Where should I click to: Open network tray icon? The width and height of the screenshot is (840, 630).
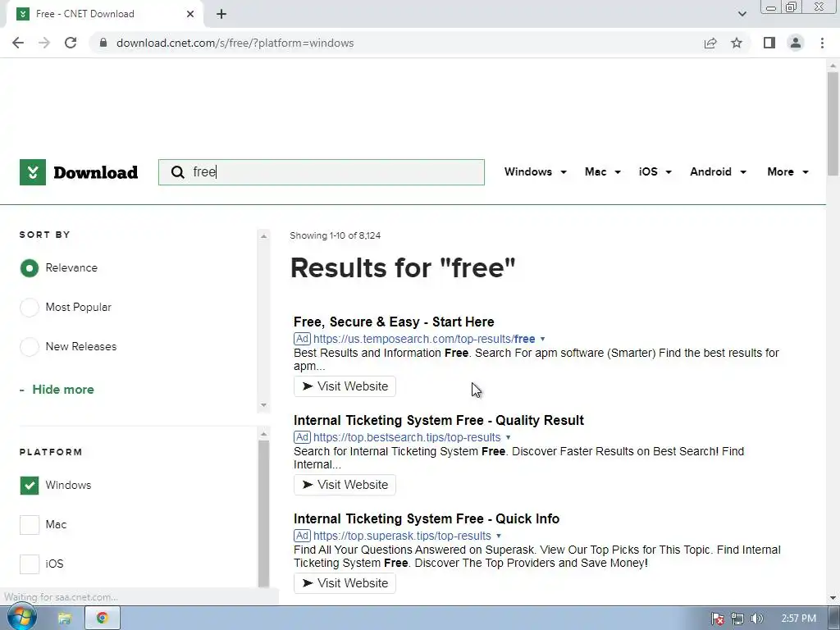click(x=737, y=619)
